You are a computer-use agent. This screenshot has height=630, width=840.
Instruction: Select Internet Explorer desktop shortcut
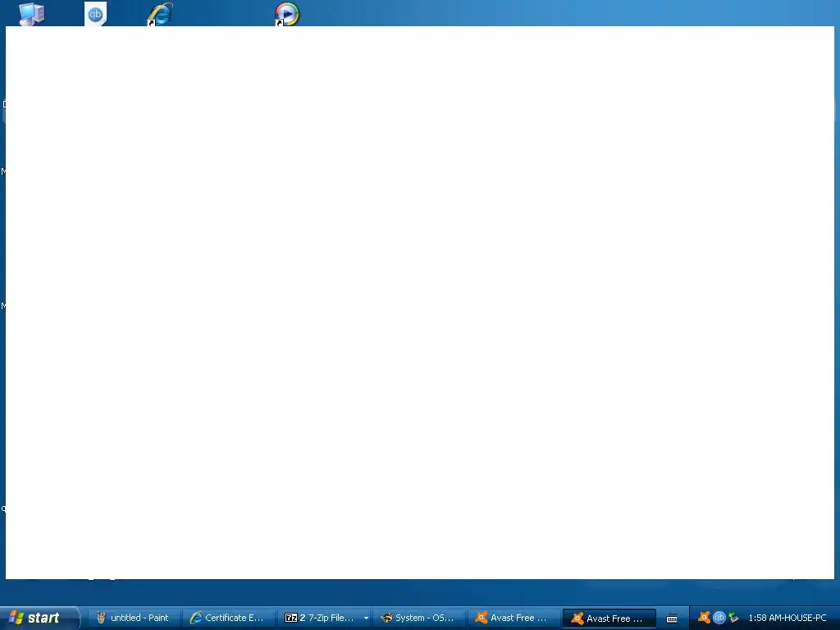coord(160,13)
